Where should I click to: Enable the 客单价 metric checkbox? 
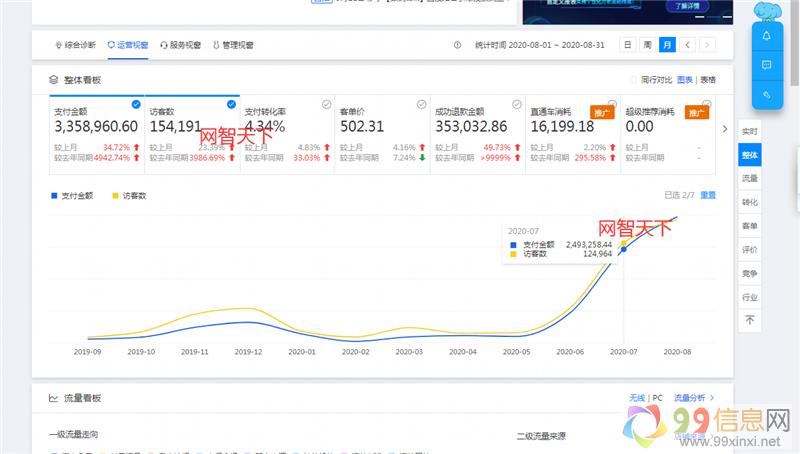point(420,103)
